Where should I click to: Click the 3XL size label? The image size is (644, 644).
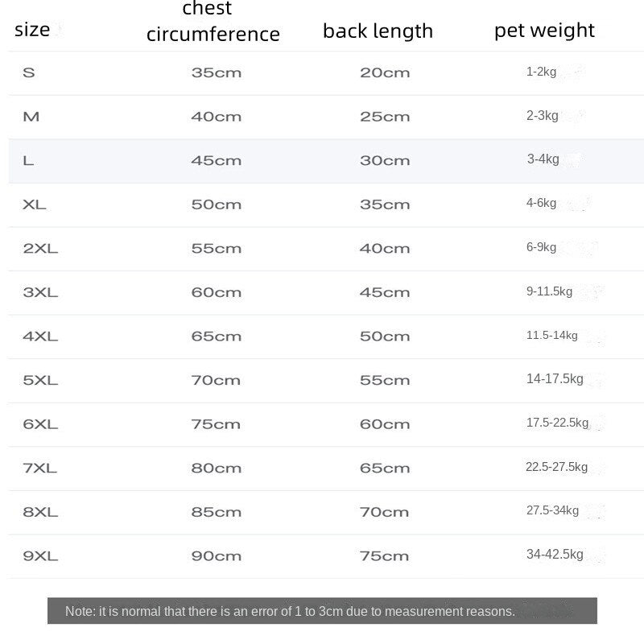[40, 292]
